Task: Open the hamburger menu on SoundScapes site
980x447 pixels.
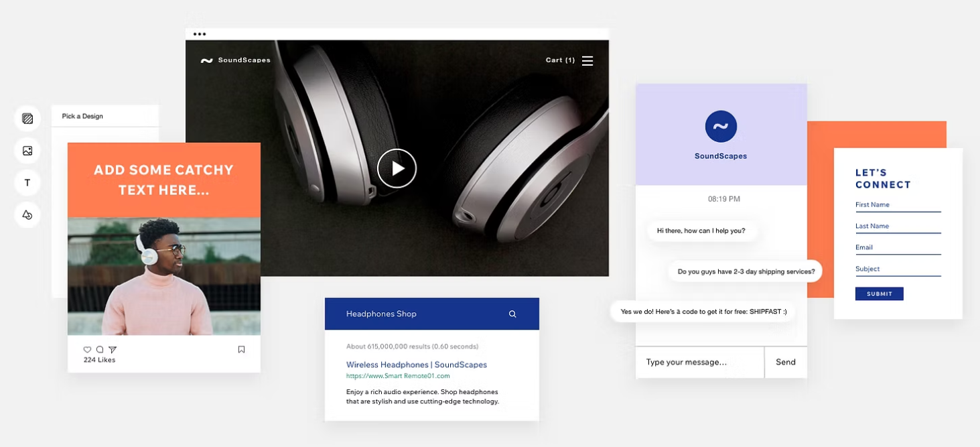Action: [x=587, y=60]
